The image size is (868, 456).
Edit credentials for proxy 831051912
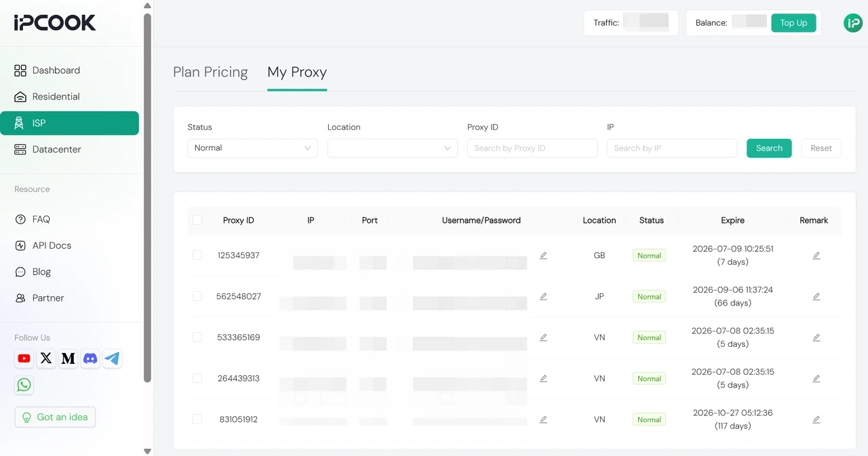(543, 419)
